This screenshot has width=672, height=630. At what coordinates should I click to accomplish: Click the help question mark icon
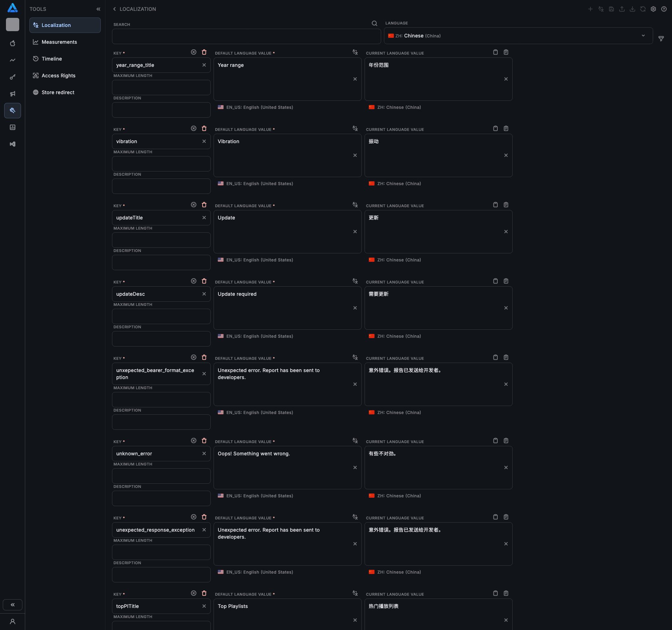[664, 9]
